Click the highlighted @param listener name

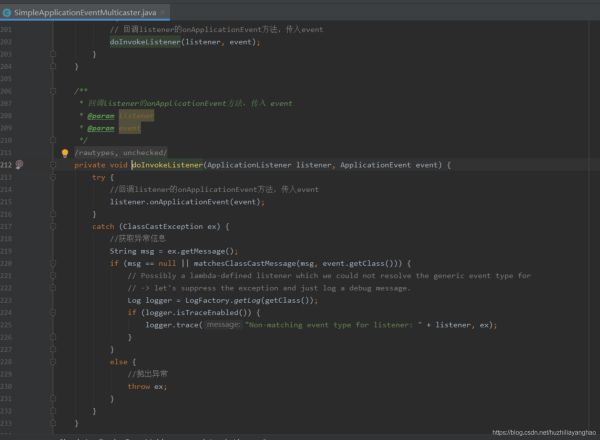137,116
